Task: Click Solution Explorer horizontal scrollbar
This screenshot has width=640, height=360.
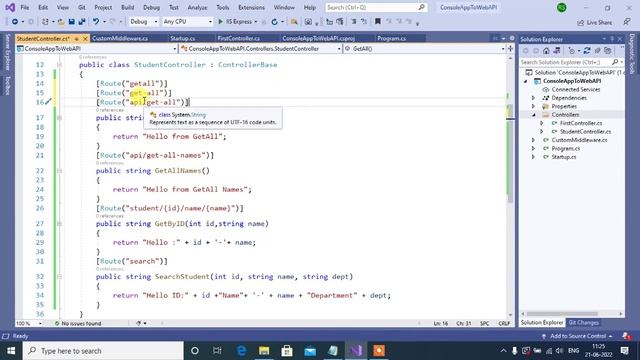Action: [x=562, y=314]
